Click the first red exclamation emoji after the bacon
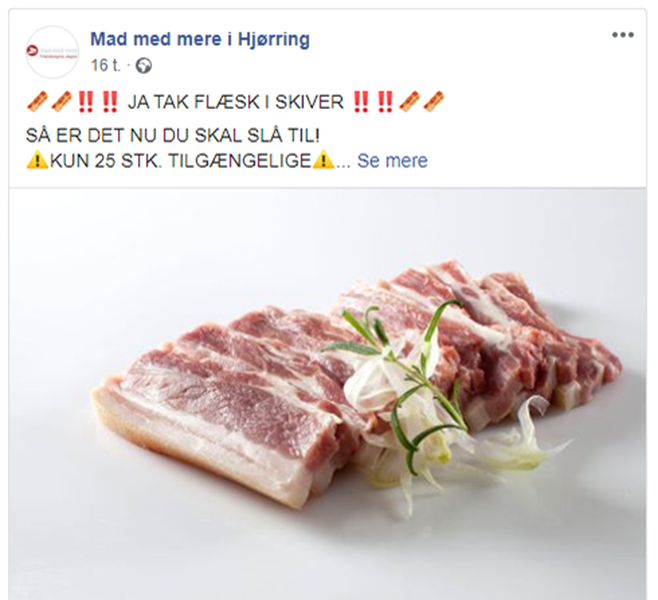 (x=86, y=102)
